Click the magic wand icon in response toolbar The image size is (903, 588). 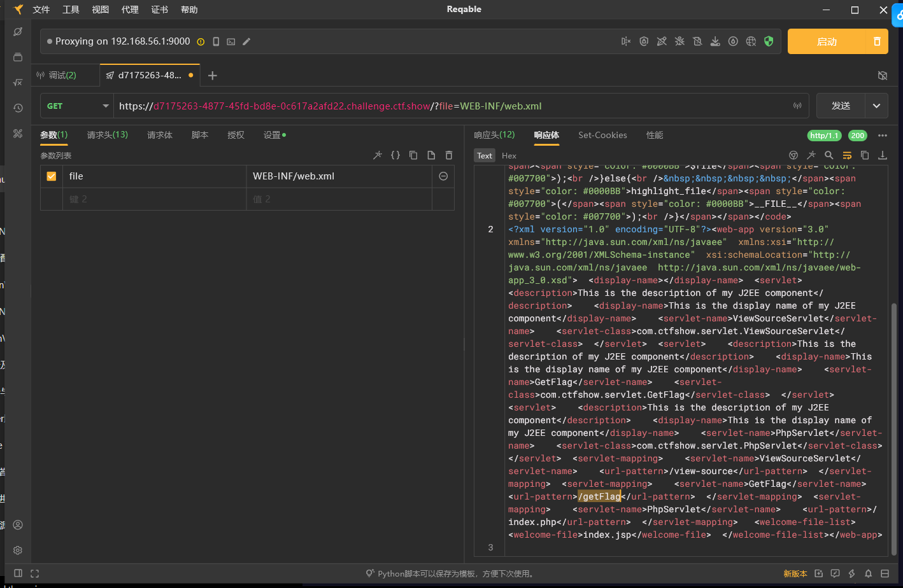tap(811, 155)
